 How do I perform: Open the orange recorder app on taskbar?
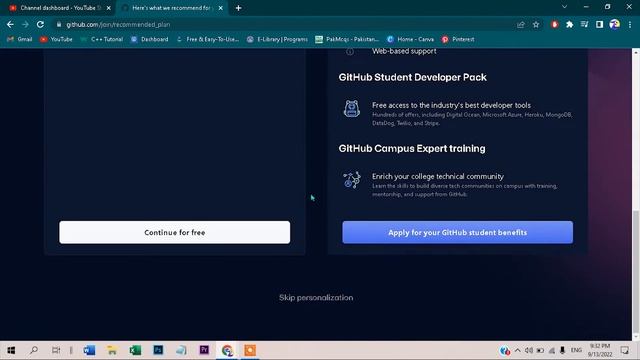250,350
